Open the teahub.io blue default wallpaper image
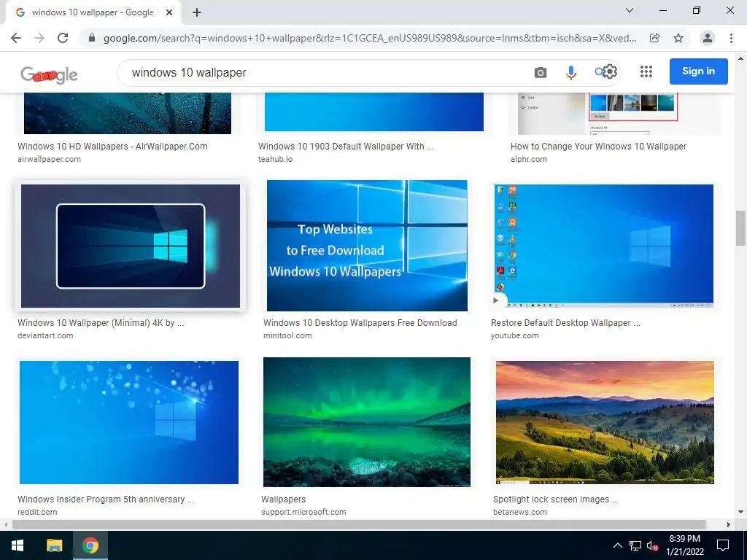 (x=374, y=112)
